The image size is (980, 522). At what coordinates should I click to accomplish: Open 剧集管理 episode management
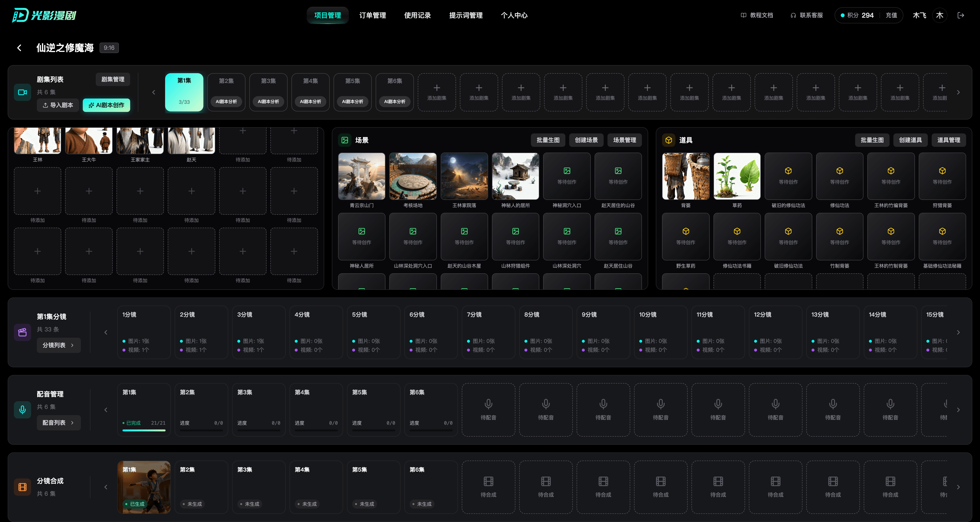point(113,79)
